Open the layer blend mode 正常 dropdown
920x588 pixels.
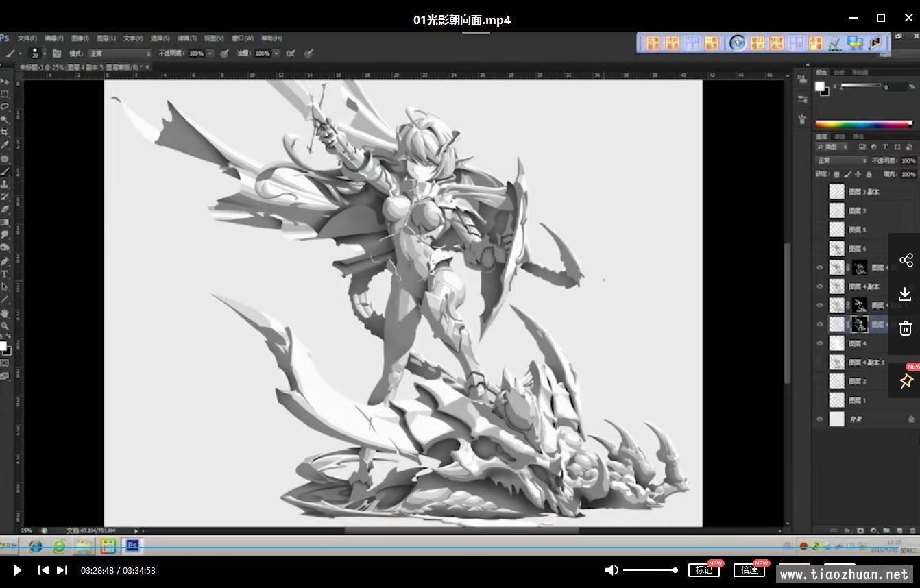[841, 160]
